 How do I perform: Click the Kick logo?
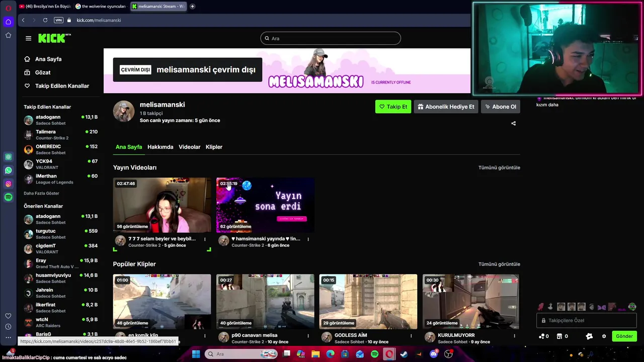click(x=54, y=38)
